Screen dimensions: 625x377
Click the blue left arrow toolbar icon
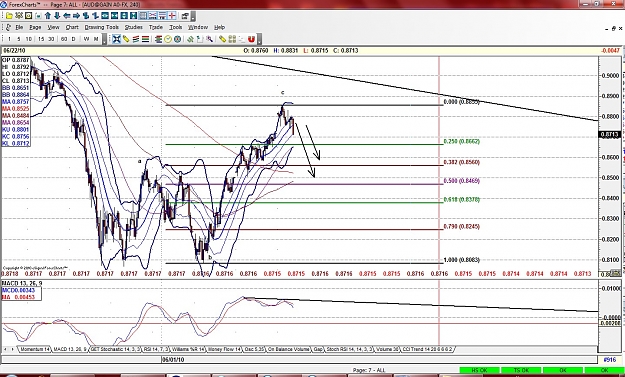click(67, 16)
